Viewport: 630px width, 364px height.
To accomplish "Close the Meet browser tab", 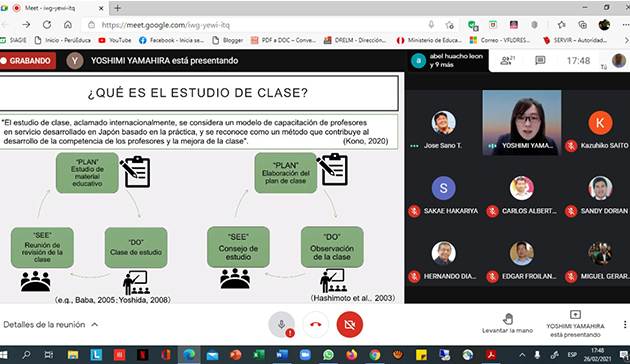I will tap(101, 8).
